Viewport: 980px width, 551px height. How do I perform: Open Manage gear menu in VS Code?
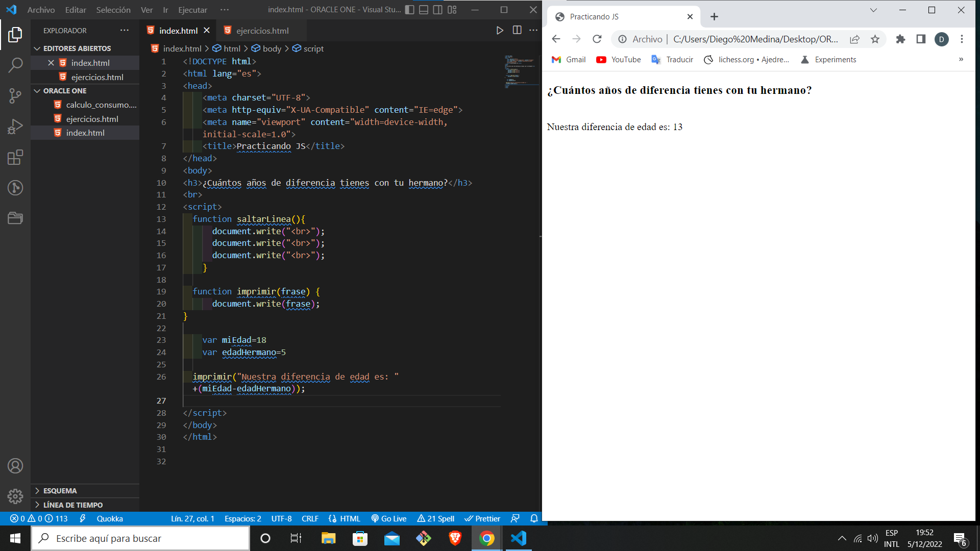click(x=15, y=496)
